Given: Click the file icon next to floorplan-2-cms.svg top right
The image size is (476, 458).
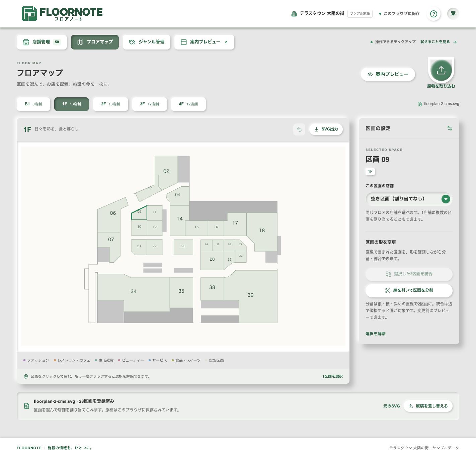Looking at the screenshot, I should [420, 104].
